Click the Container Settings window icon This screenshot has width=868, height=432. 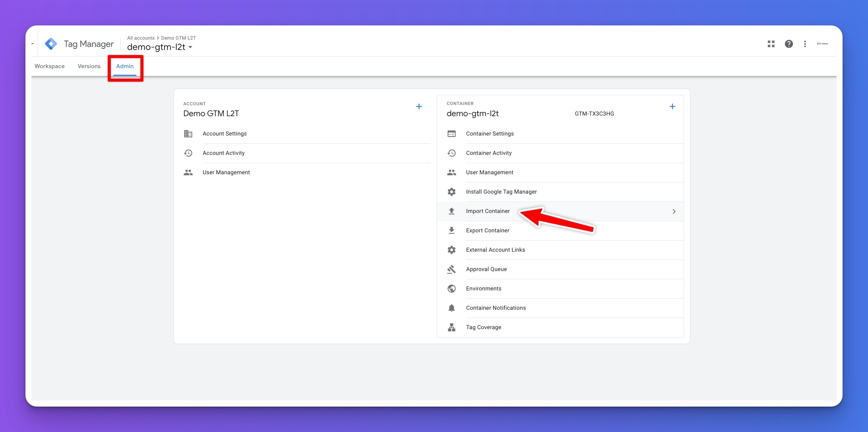[x=452, y=134]
